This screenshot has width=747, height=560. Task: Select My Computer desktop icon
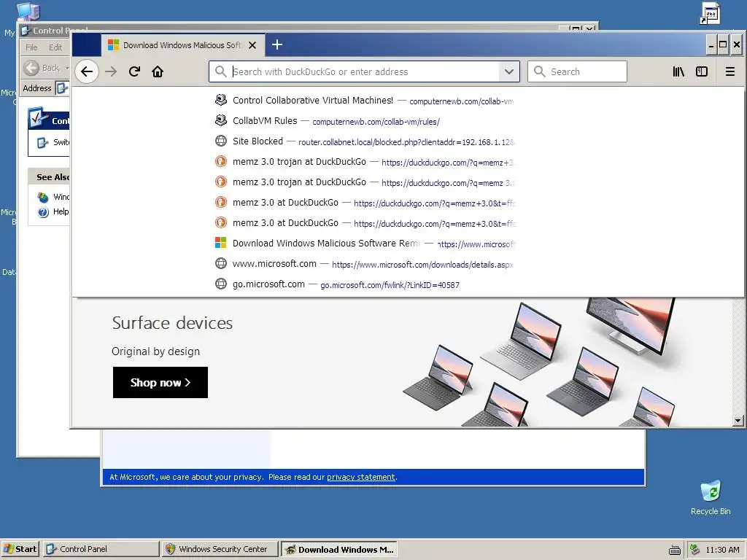click(x=28, y=12)
